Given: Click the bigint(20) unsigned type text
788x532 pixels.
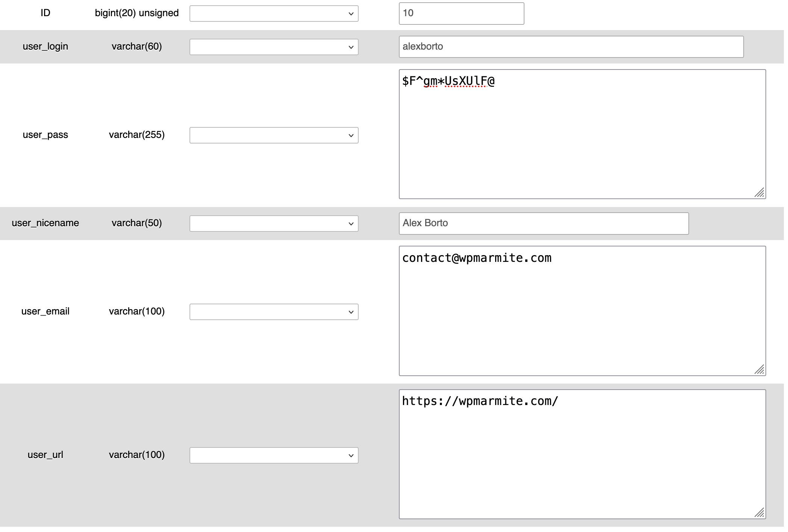Looking at the screenshot, I should tap(137, 13).
